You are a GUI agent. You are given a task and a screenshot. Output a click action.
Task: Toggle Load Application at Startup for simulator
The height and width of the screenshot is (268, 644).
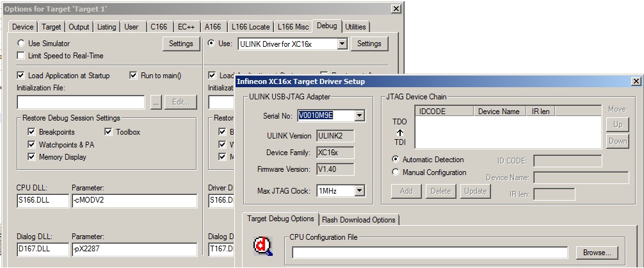(x=20, y=76)
